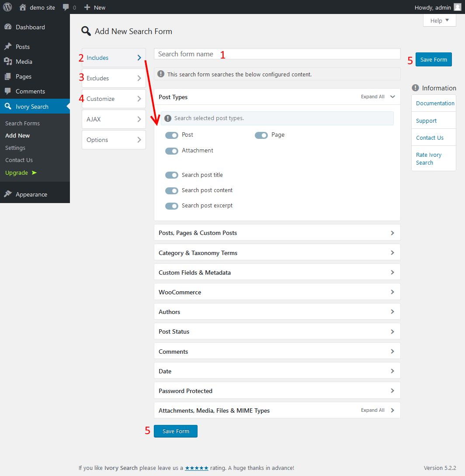Open Contact Us sidebar submenu item

[19, 160]
